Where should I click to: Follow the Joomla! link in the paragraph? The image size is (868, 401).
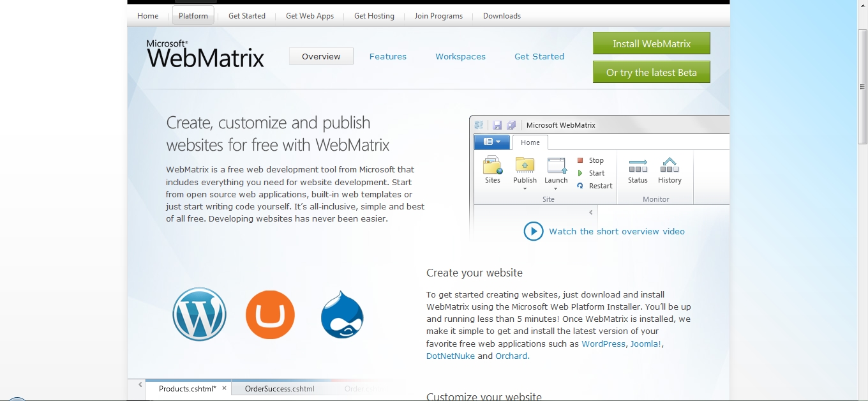coord(645,344)
